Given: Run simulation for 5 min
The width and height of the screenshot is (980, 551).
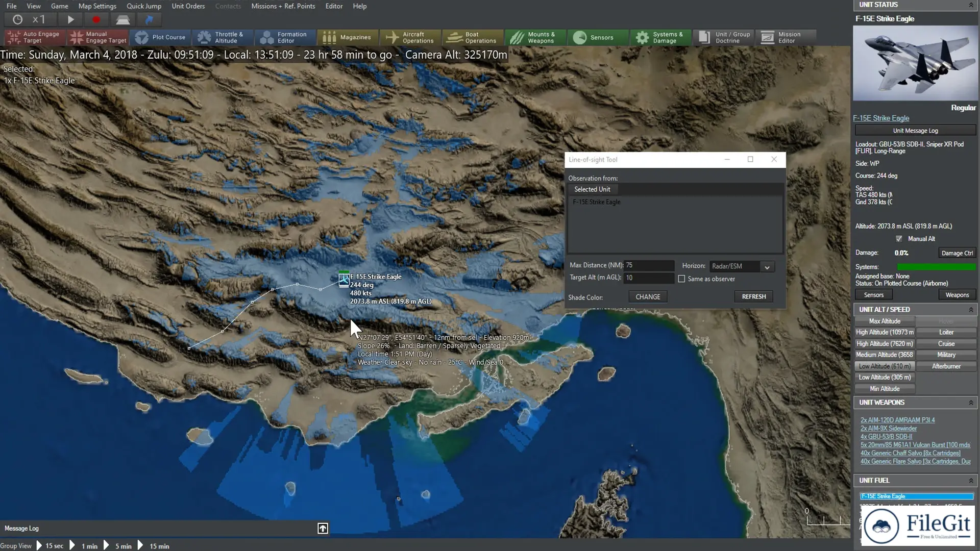Looking at the screenshot, I should [x=118, y=546].
